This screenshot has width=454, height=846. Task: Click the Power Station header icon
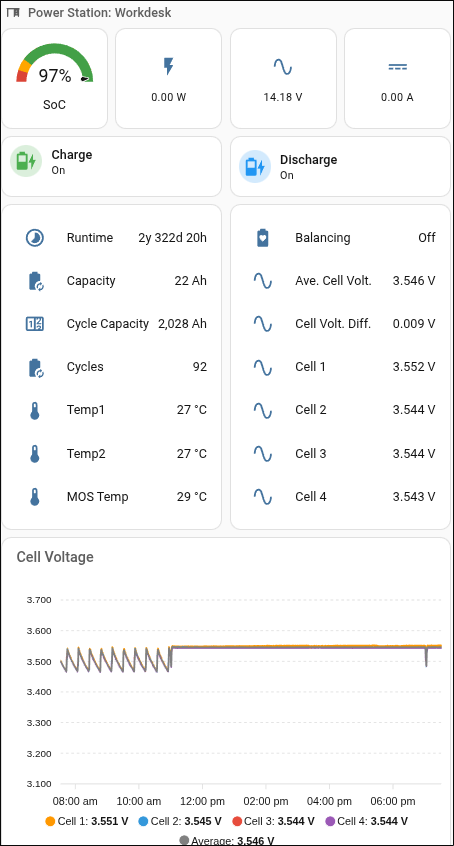click(x=13, y=12)
